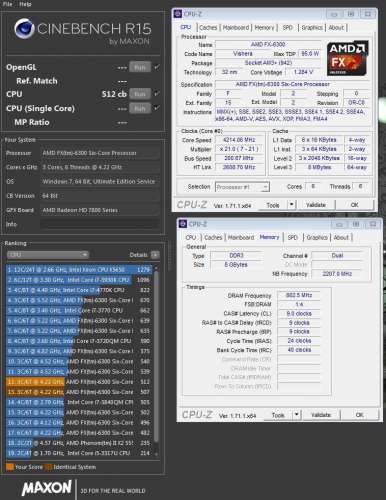Click the Cinebench R15 logo sphere
The image size is (386, 500).
[24, 29]
